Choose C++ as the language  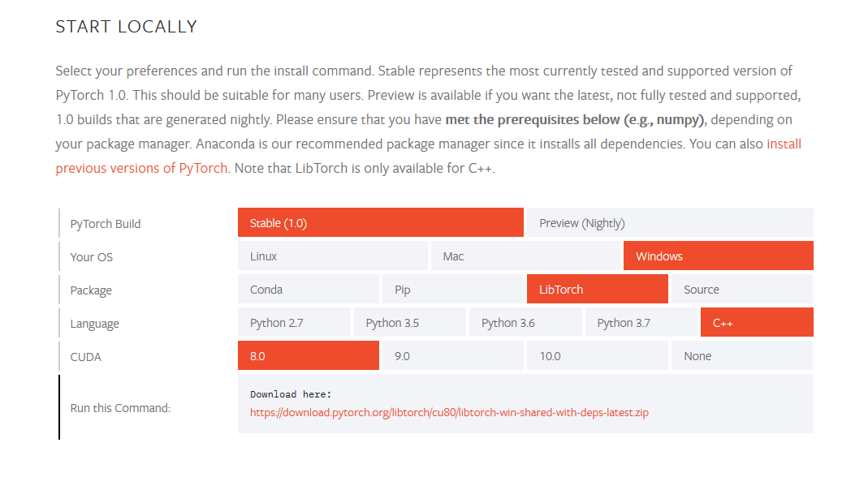pos(757,322)
